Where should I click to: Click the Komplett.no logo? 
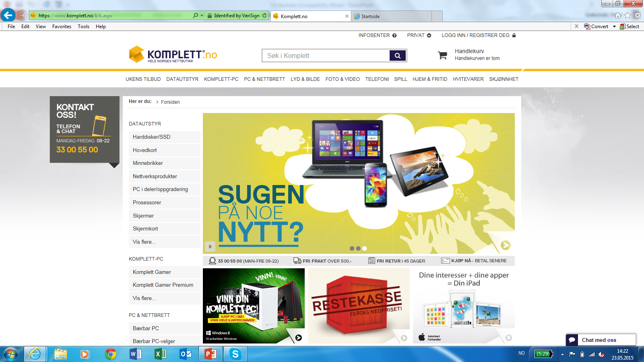click(173, 54)
